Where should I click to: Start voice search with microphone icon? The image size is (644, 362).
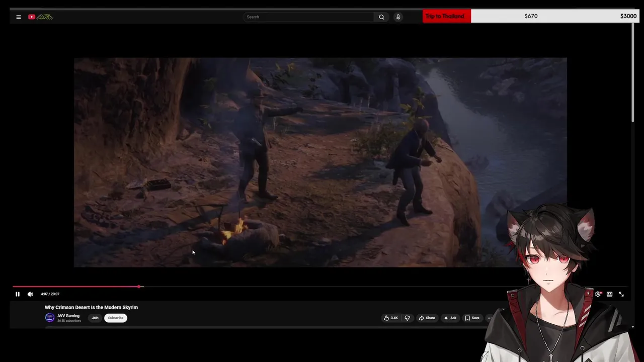[398, 17]
